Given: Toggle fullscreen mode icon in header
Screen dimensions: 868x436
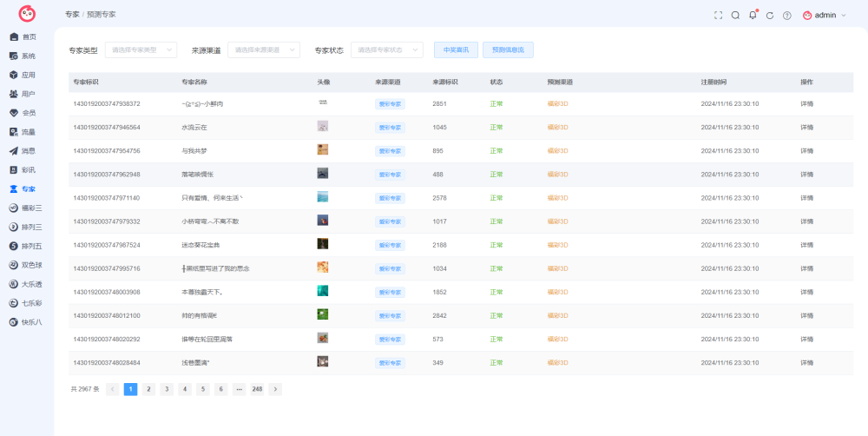Looking at the screenshot, I should pyautogui.click(x=718, y=16).
